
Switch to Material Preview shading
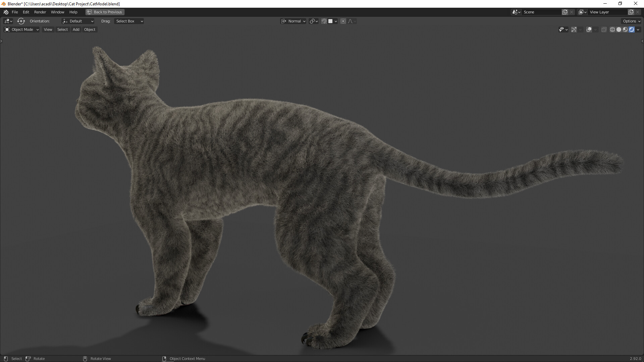click(625, 29)
